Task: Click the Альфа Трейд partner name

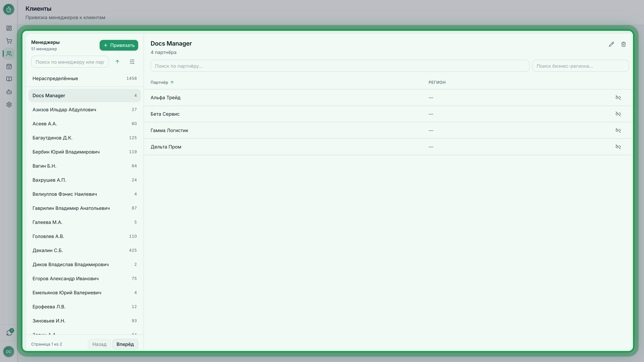Action: coord(166,98)
